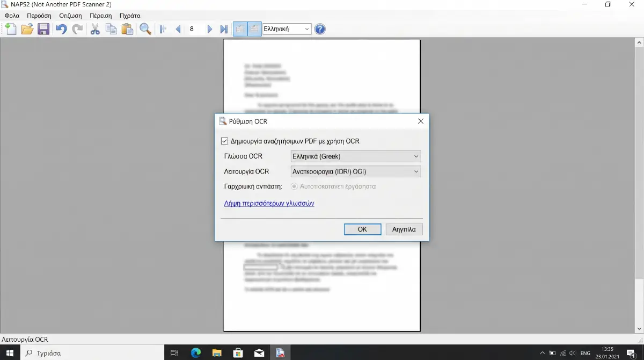The image size is (644, 360).
Task: Copy with the two-pages toolbar icon
Action: point(111,29)
